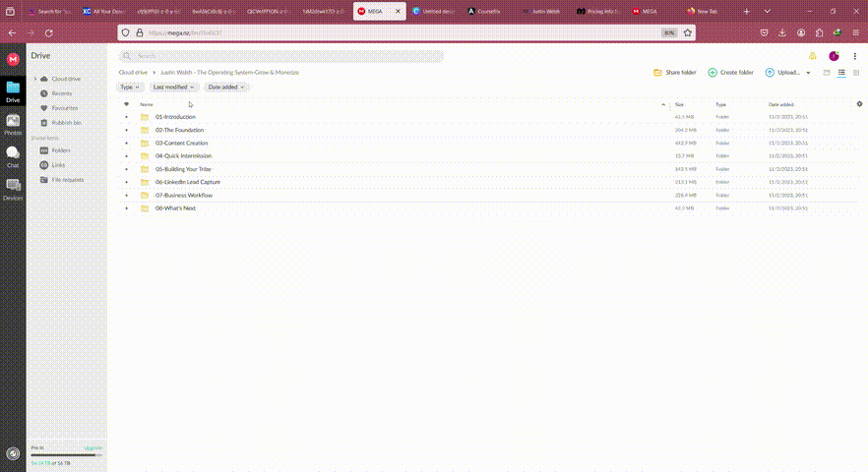Click the transfers circle icon at sidebar bottom
Viewport: 868px width, 472px height.
[13, 453]
